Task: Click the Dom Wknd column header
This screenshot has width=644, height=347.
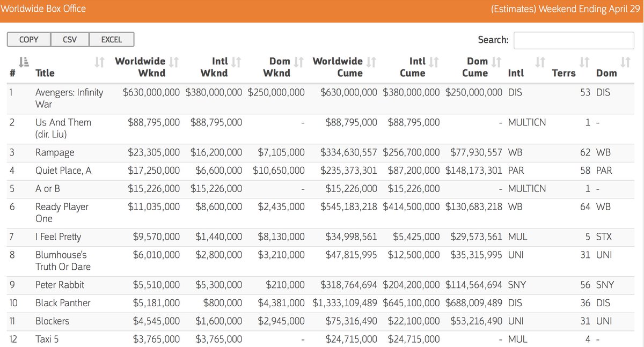Action: [277, 67]
